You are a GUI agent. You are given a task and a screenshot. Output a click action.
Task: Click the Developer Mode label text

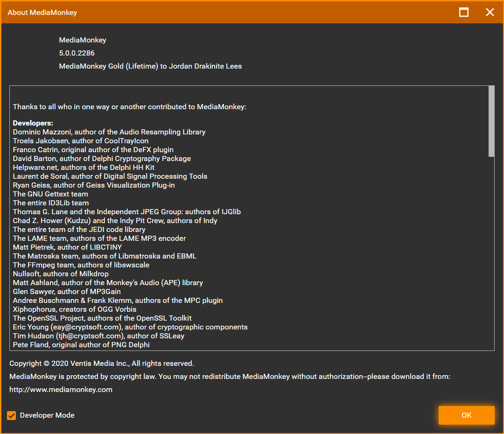pyautogui.click(x=47, y=415)
